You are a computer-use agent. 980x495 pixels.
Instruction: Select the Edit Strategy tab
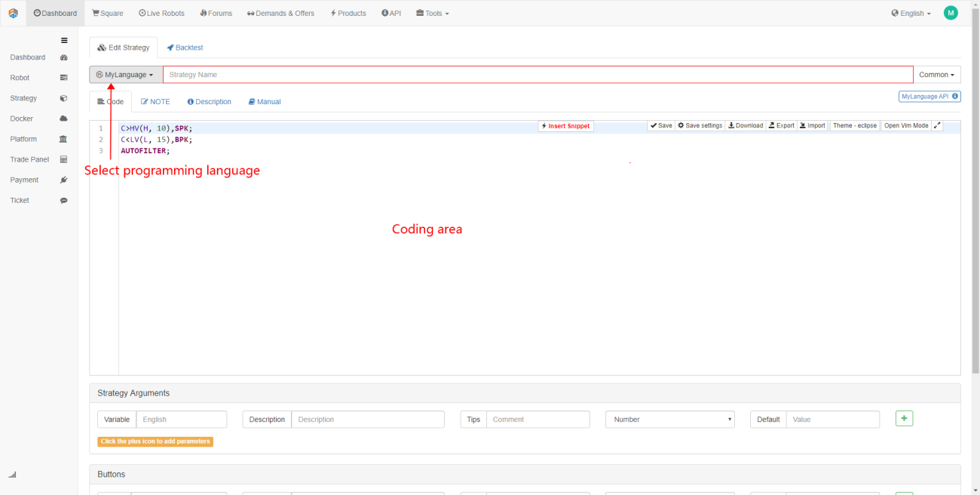pos(124,48)
